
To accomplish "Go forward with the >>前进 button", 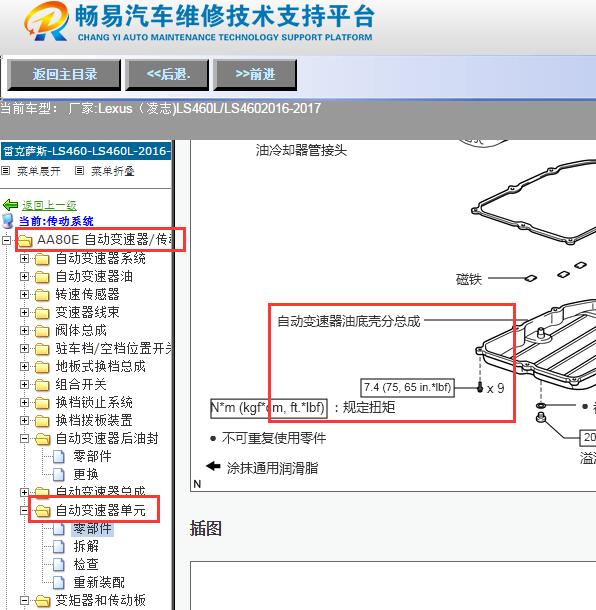I will (x=255, y=75).
